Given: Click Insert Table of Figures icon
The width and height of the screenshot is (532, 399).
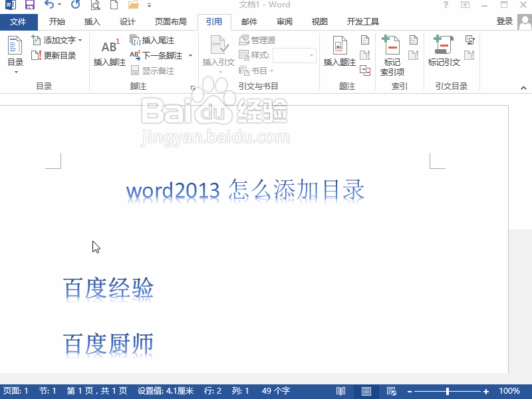Looking at the screenshot, I should click(365, 40).
